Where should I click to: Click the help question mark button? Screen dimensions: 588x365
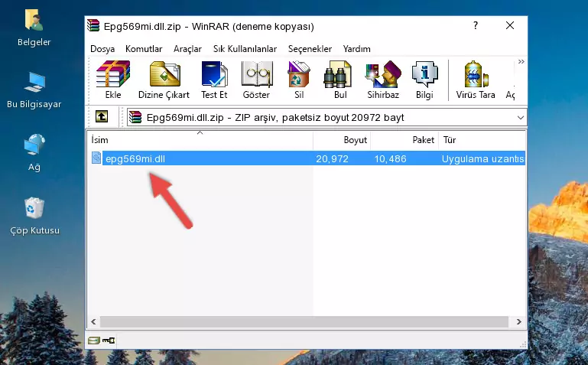[476, 25]
